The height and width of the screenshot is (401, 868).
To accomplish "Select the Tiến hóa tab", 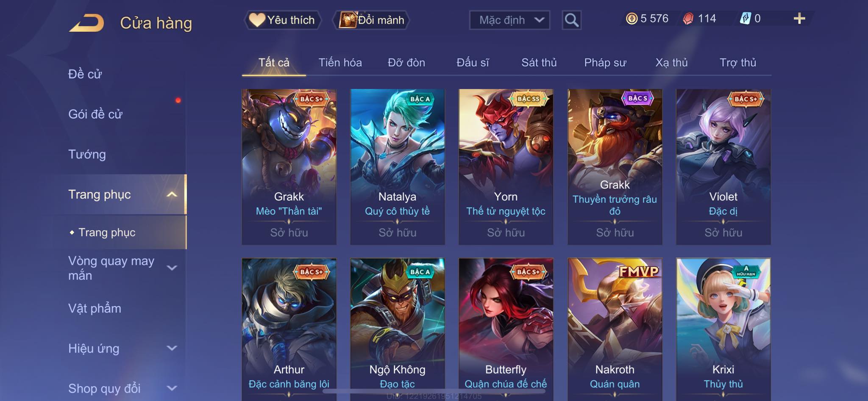I will pyautogui.click(x=340, y=63).
